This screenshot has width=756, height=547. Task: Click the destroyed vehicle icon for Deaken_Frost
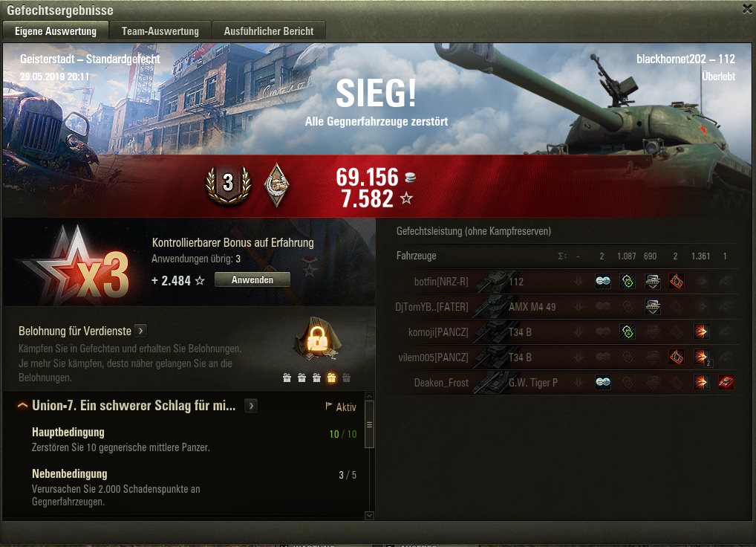[x=726, y=382]
